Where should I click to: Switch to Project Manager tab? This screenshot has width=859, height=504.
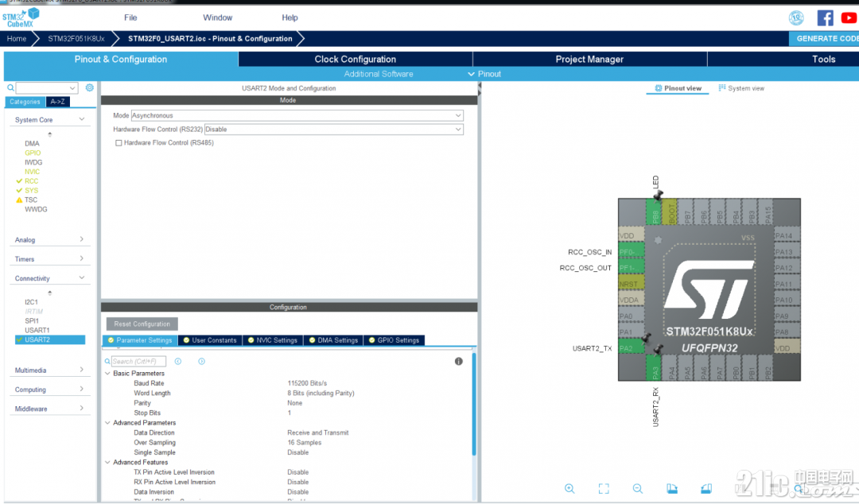(x=589, y=59)
